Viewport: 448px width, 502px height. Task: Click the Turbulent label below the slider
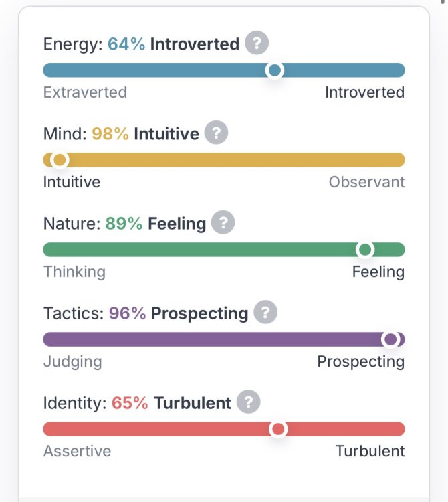pos(370,451)
